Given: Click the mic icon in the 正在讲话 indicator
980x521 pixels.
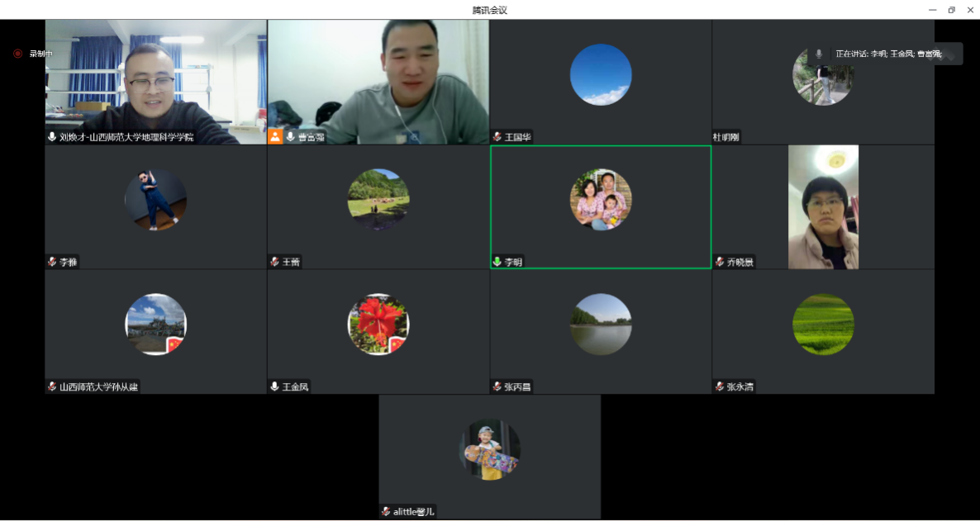Looking at the screenshot, I should (x=819, y=54).
